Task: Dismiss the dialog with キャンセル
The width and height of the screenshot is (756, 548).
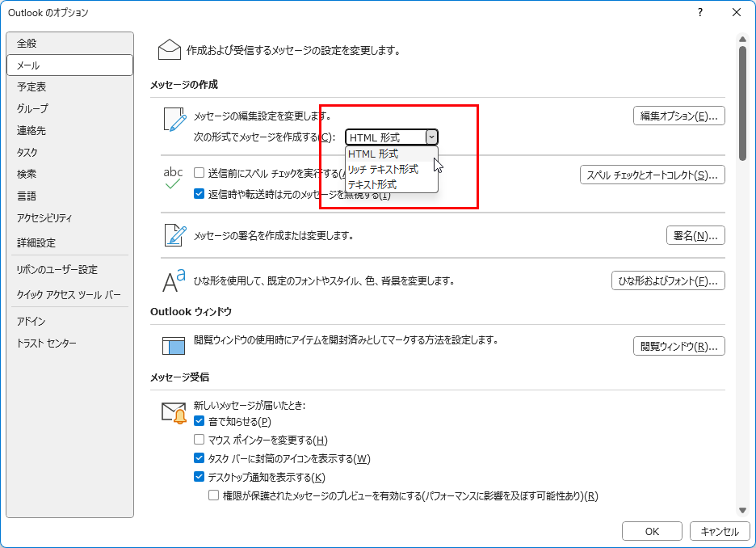Action: pos(720,531)
